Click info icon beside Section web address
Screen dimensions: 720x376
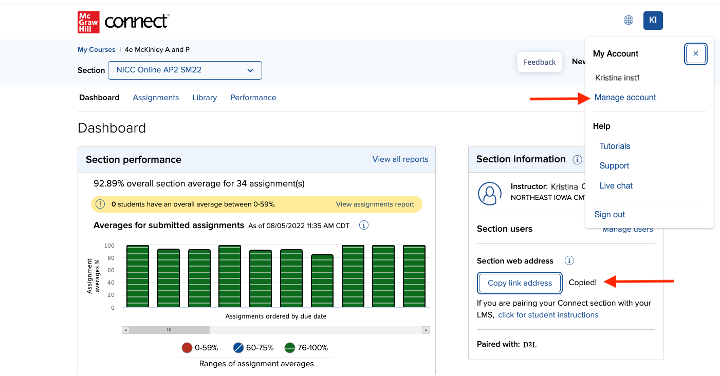click(569, 261)
